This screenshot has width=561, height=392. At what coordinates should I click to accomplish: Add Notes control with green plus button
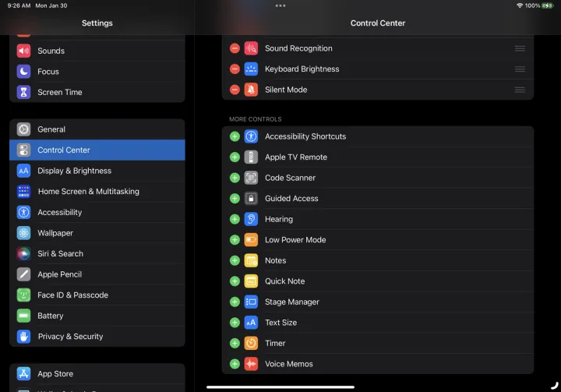(x=235, y=260)
